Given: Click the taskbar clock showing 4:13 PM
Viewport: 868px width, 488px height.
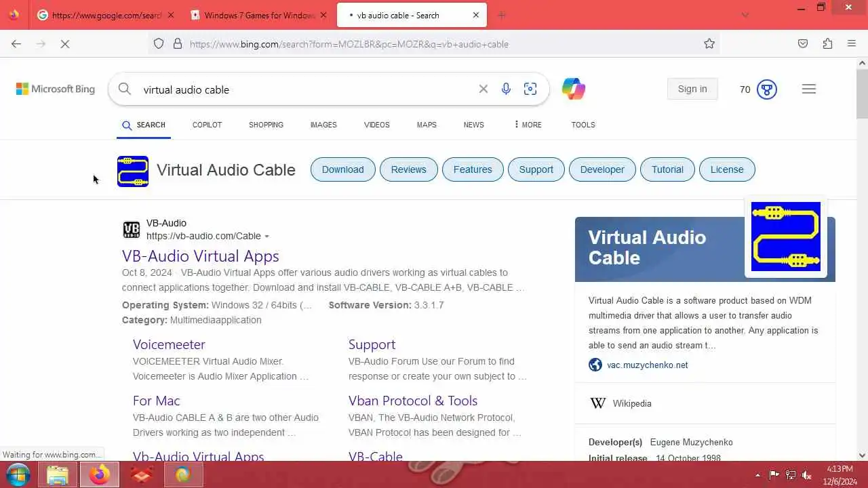Looking at the screenshot, I should point(840,475).
